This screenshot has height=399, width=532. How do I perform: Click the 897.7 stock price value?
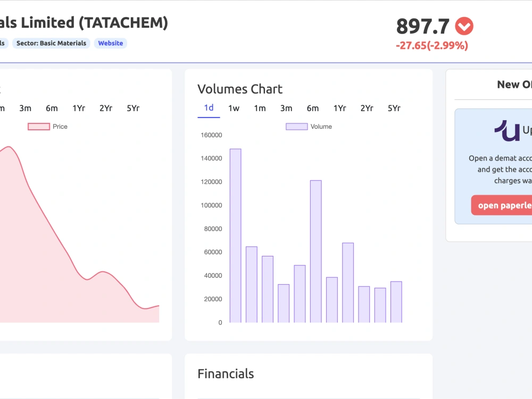click(423, 26)
